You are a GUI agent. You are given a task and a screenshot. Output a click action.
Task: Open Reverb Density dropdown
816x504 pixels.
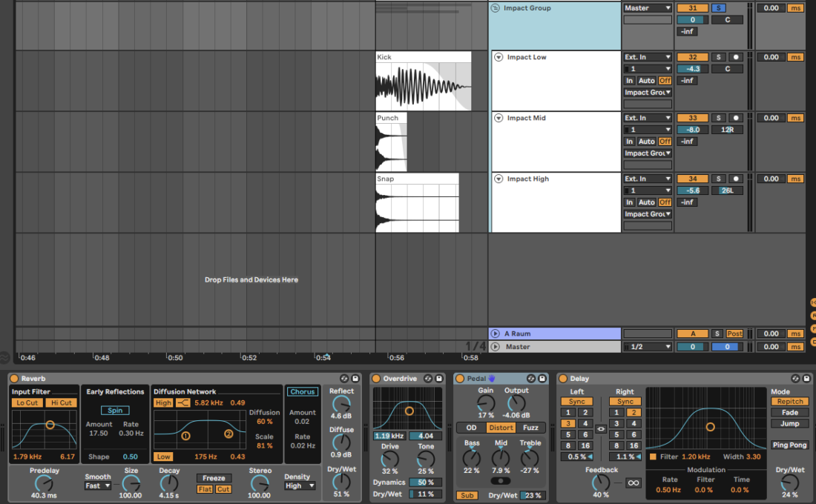coord(300,485)
